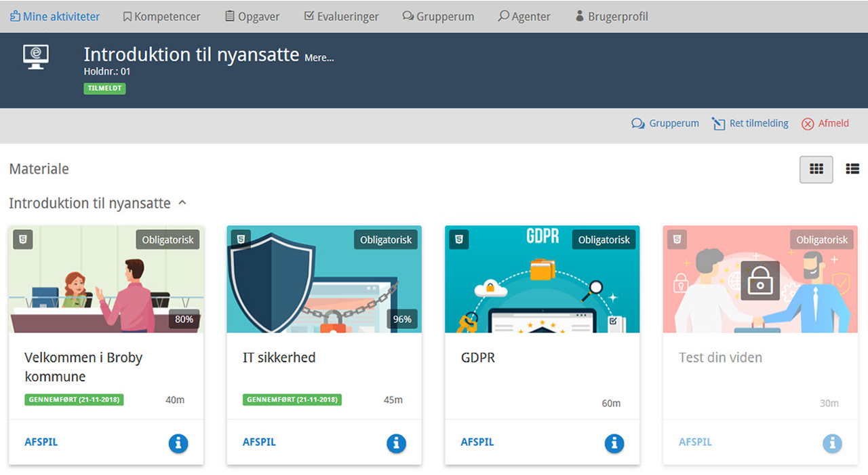
Task: Open Mine aktiviteter tab
Action: point(54,16)
